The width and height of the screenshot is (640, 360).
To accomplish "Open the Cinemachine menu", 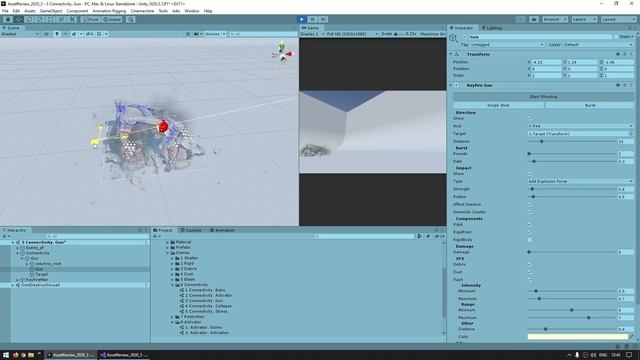I will [x=142, y=11].
